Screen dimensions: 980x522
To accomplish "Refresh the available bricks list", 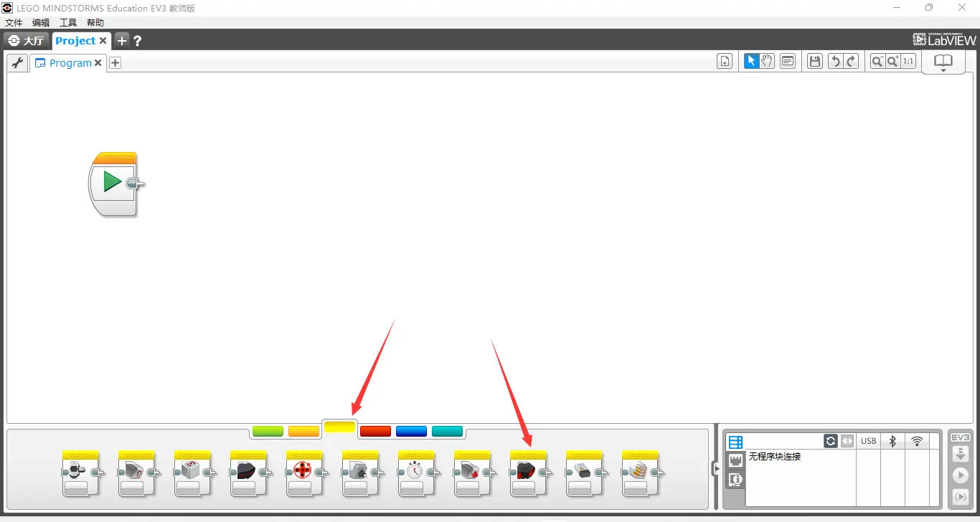I will pyautogui.click(x=831, y=441).
